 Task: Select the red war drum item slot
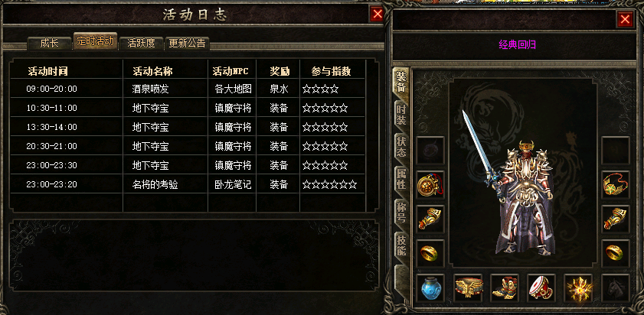pyautogui.click(x=541, y=288)
